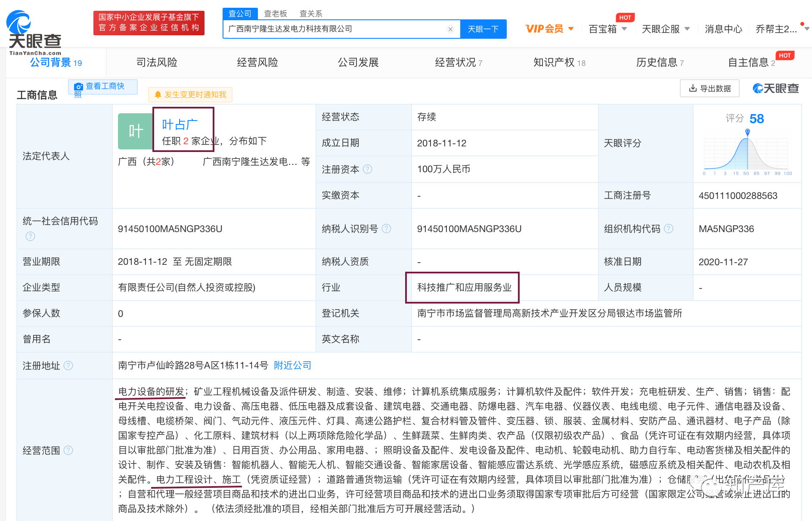Image resolution: width=812 pixels, height=521 pixels.
Task: Click the 天眼一下 search button
Action: tap(483, 29)
